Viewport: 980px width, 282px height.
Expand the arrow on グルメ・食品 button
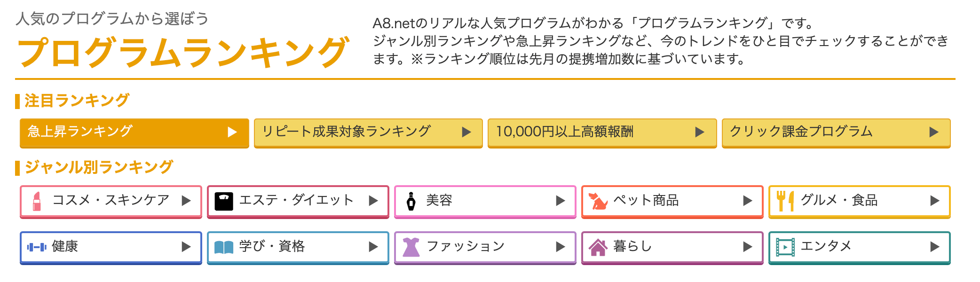tap(934, 201)
